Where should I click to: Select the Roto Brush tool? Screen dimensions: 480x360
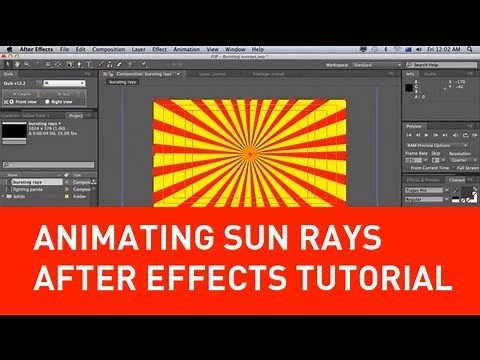(x=131, y=64)
